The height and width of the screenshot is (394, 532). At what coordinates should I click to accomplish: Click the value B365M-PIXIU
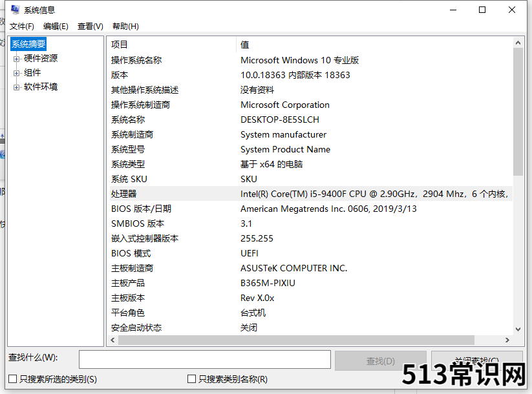coord(268,284)
